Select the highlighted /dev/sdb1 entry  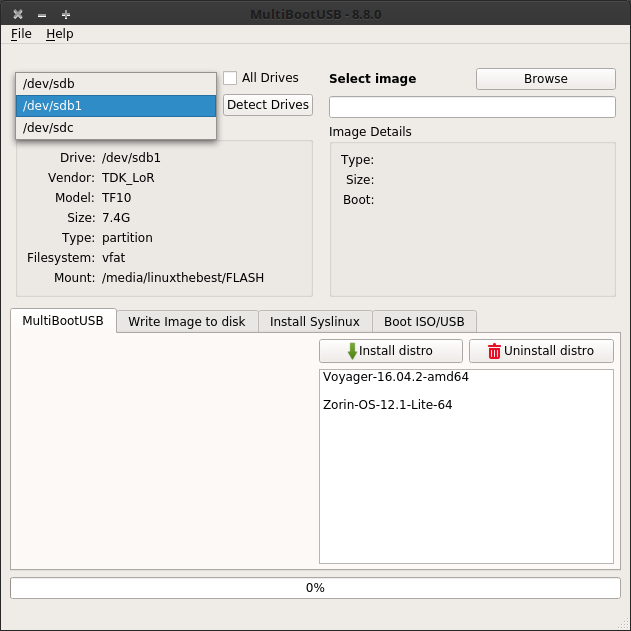coord(116,106)
